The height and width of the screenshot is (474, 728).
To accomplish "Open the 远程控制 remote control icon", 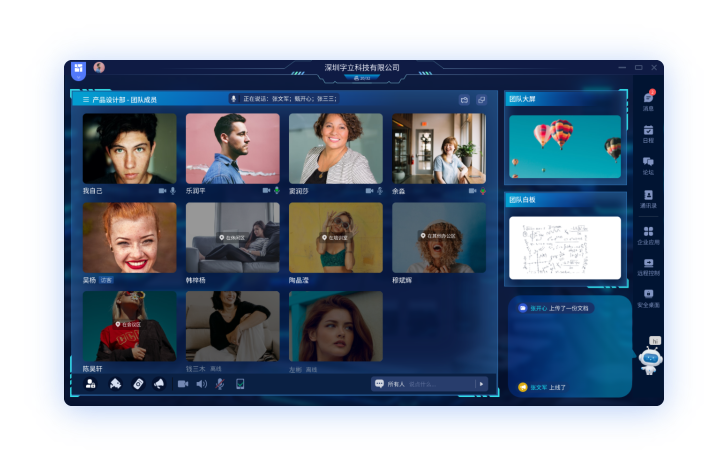I will 648,265.
